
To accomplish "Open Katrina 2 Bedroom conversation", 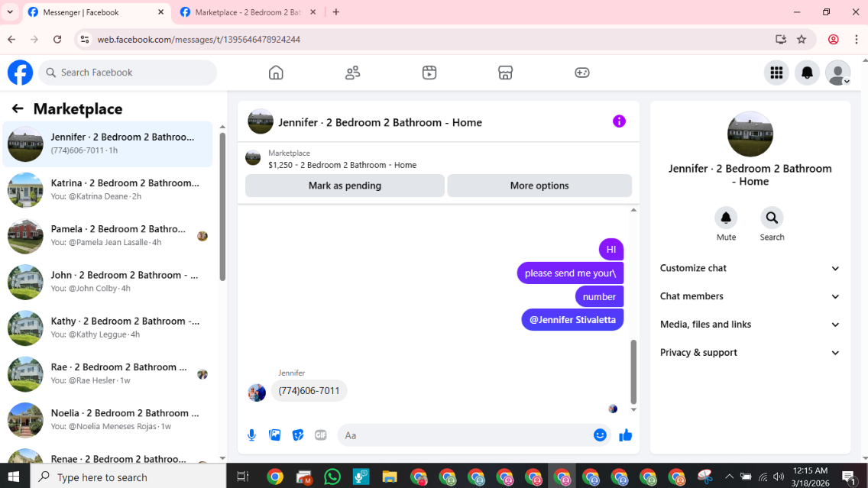I will click(108, 189).
